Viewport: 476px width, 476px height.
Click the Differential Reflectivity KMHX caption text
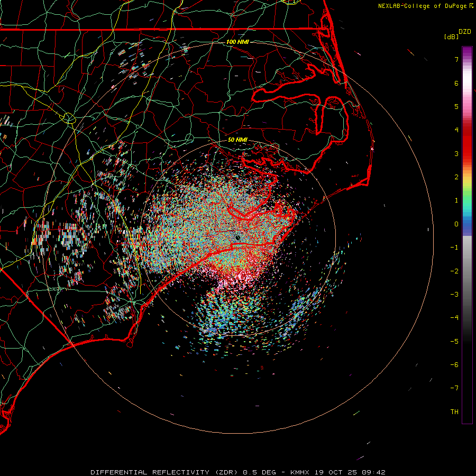point(238,472)
